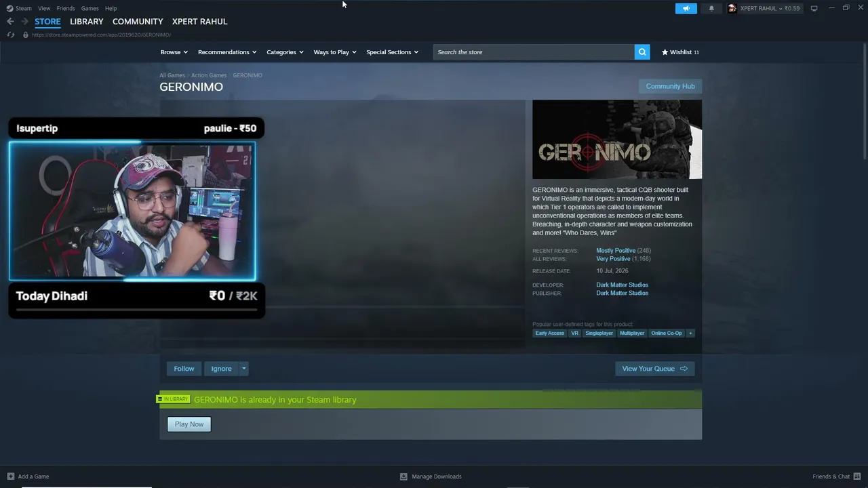The height and width of the screenshot is (488, 868).
Task: Open the Mostly Positive recent reviews link
Action: pos(616,251)
